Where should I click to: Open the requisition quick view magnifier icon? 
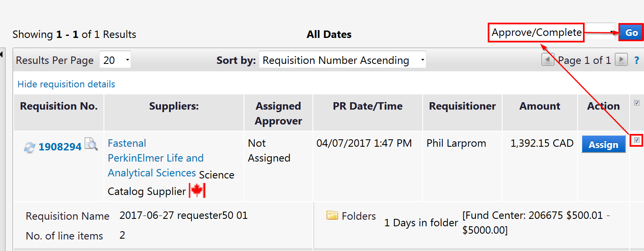[x=91, y=144]
